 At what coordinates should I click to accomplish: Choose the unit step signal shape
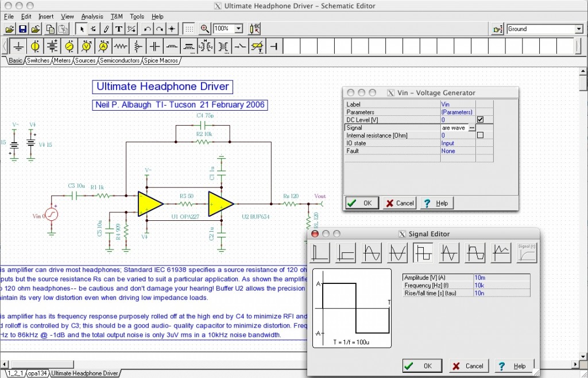click(x=346, y=253)
